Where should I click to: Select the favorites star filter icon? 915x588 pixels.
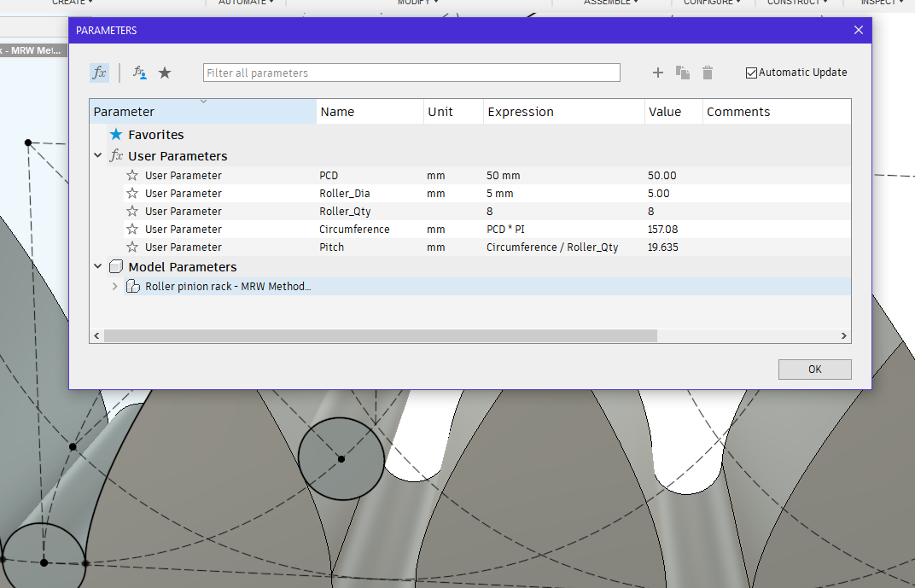[x=164, y=73]
